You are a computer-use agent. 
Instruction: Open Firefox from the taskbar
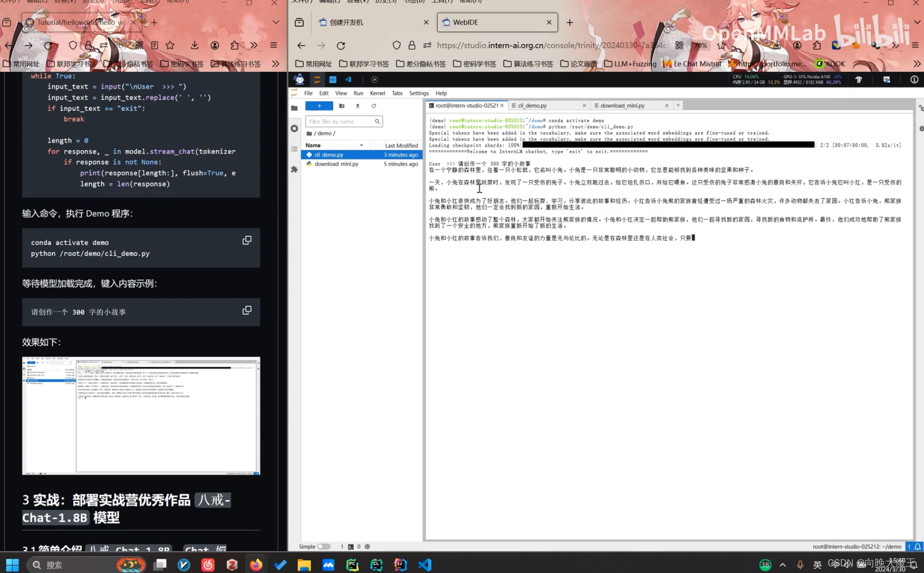(x=256, y=565)
